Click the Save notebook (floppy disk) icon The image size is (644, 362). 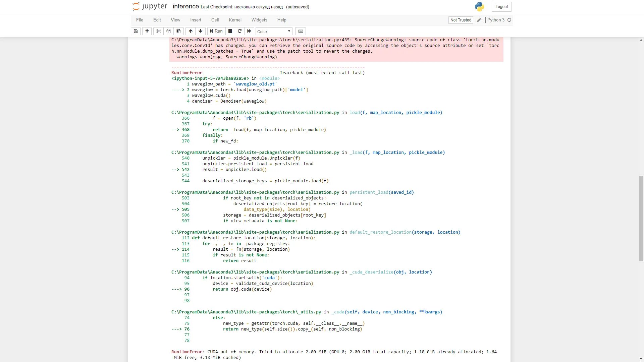click(x=136, y=31)
